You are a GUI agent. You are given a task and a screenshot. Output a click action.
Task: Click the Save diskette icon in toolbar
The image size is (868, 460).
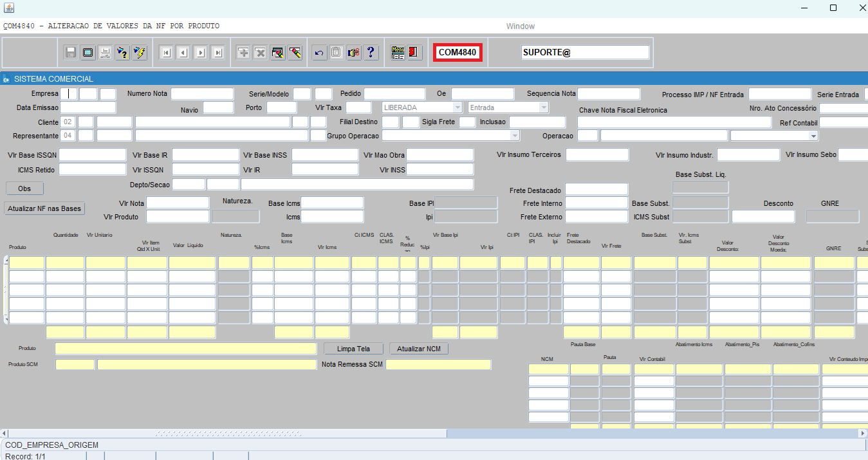click(x=71, y=53)
